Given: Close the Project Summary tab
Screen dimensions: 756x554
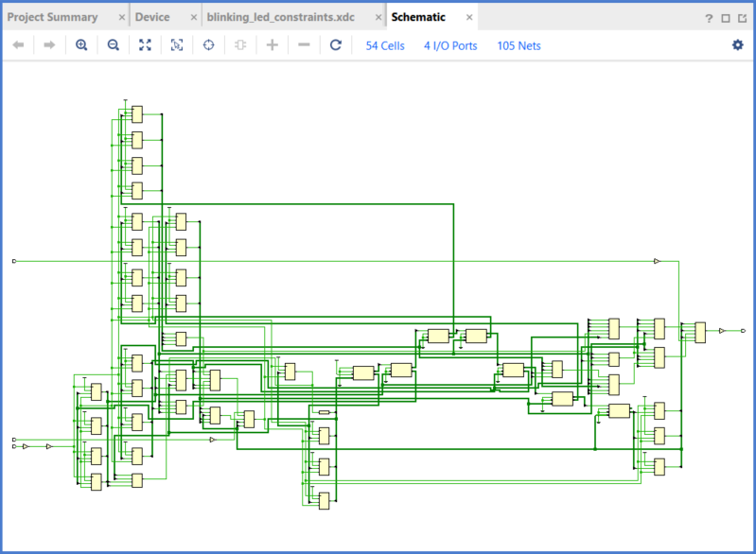Looking at the screenshot, I should coord(122,17).
